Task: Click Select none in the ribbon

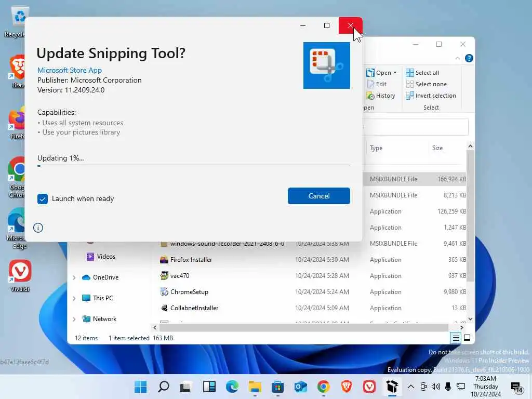Action: [x=427, y=84]
